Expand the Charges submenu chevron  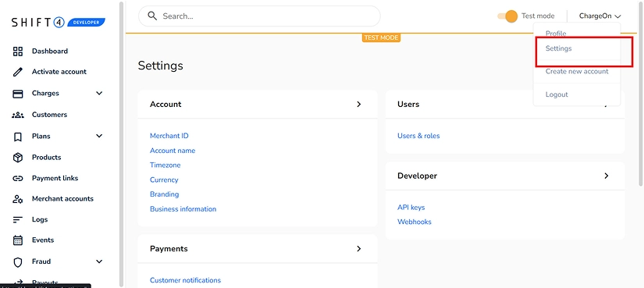click(x=99, y=93)
